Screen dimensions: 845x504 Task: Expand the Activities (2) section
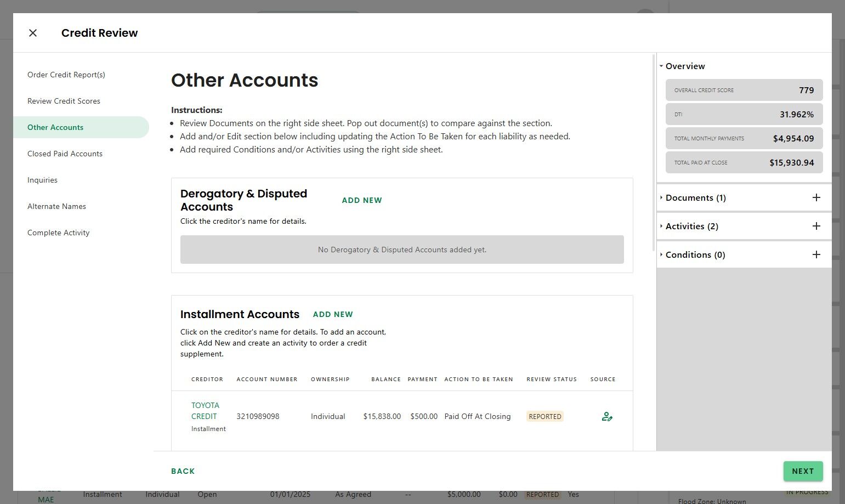tap(691, 226)
